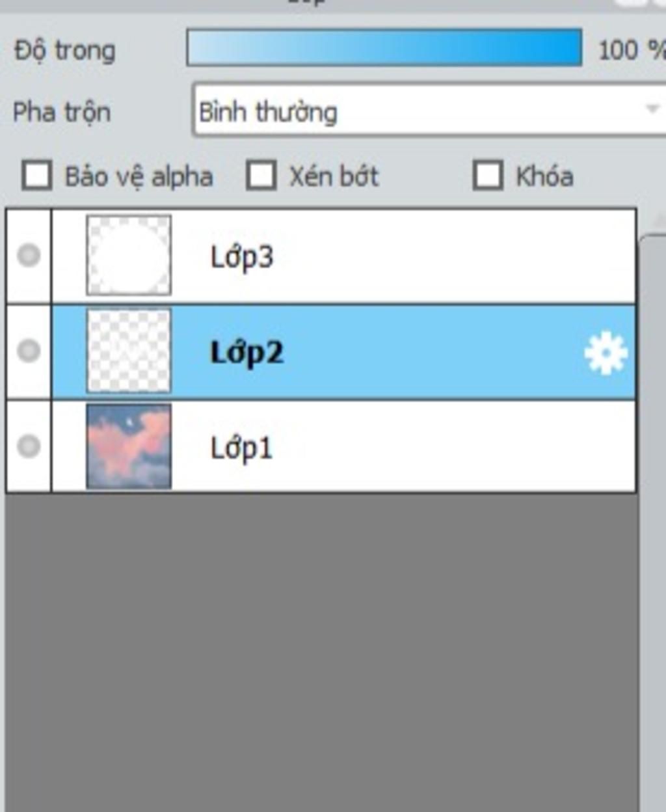Select the Lớp1 cloud image thumbnail
Image resolution: width=666 pixels, height=812 pixels.
point(129,446)
